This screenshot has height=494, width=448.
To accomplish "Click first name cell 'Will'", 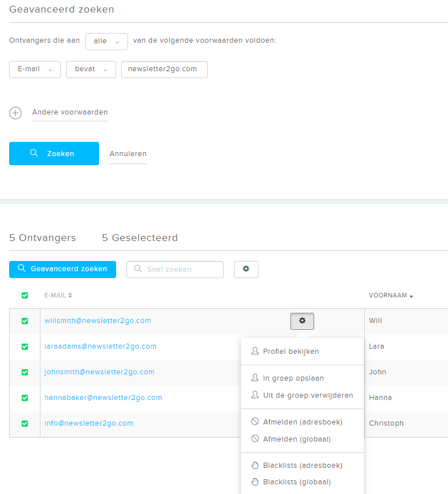I will click(x=375, y=321).
